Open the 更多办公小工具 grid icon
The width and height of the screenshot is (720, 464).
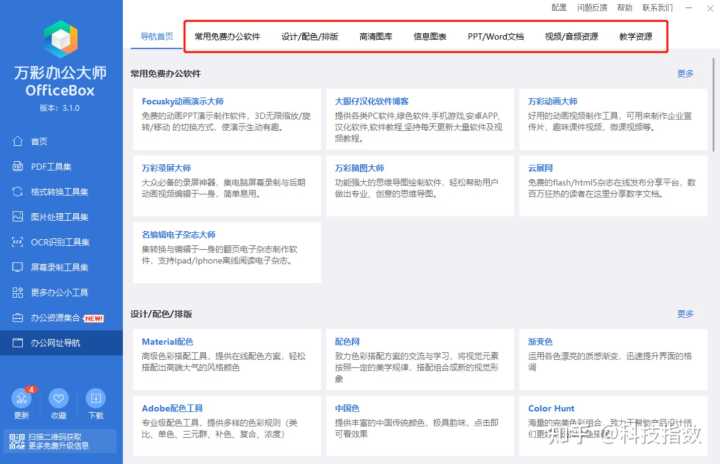pyautogui.click(x=17, y=292)
